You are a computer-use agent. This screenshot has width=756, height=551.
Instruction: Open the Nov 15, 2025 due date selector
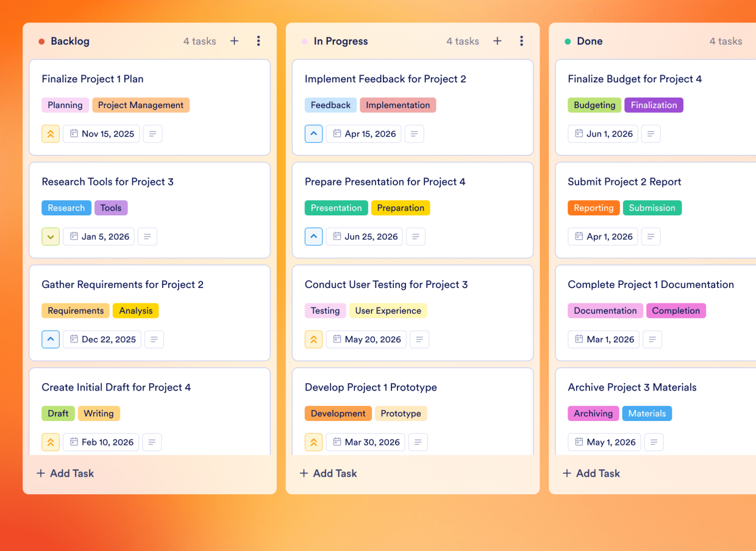[x=101, y=133]
